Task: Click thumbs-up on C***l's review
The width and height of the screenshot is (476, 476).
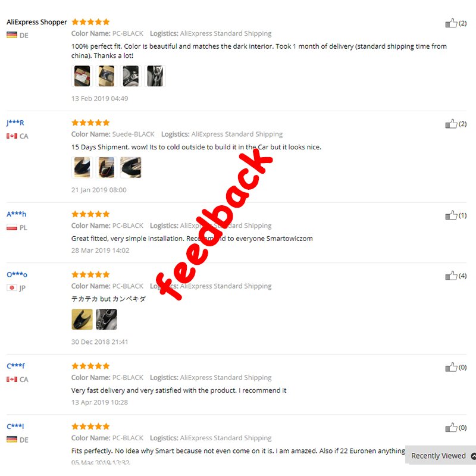Action: point(451,428)
